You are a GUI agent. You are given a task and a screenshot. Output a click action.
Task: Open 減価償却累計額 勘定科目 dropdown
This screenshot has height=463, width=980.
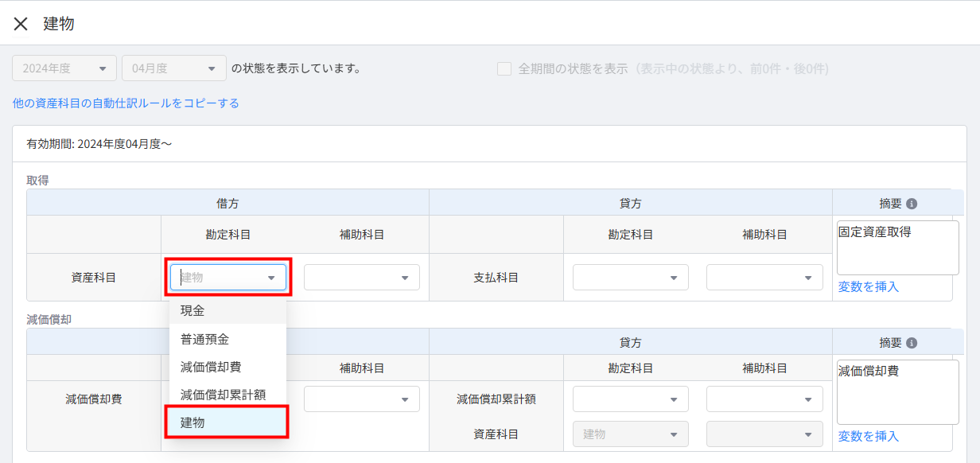coord(630,399)
